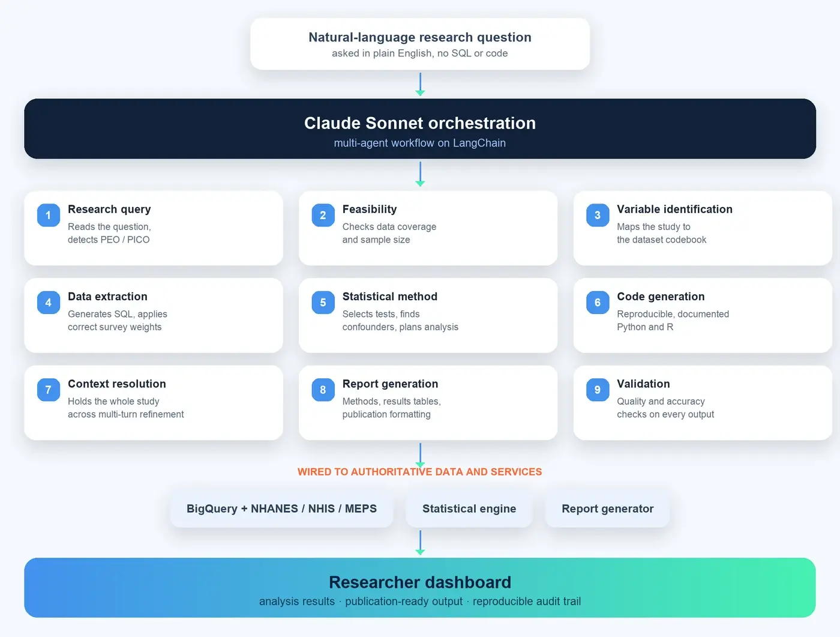This screenshot has height=637, width=840.
Task: Select the Natural-language research question box
Action: coord(420,44)
